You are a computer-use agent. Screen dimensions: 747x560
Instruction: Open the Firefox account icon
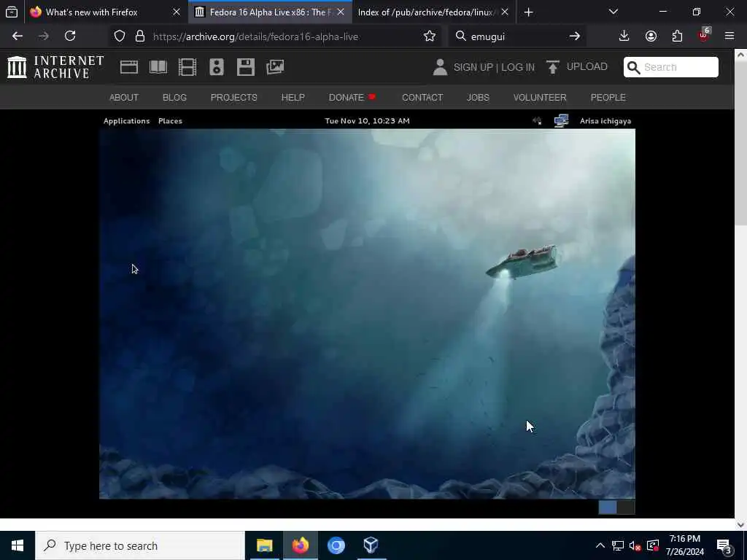point(651,36)
